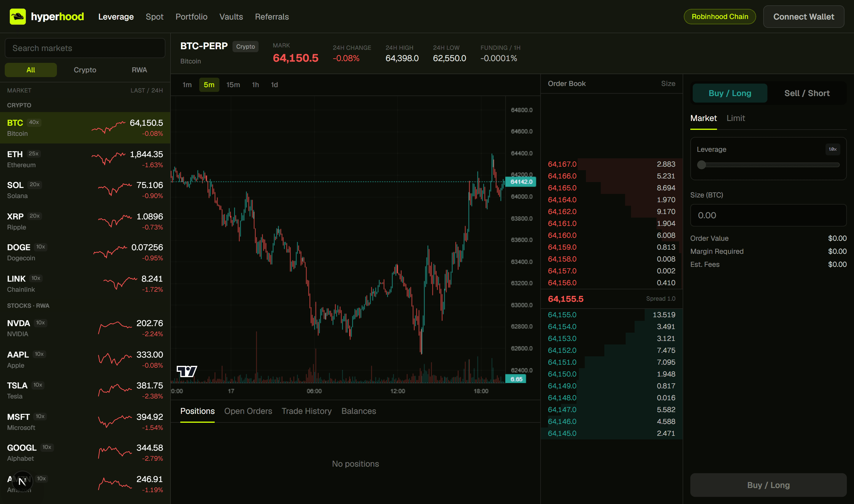The height and width of the screenshot is (504, 854).
Task: Click the 24H HIGH value 64,398.0
Action: click(402, 58)
